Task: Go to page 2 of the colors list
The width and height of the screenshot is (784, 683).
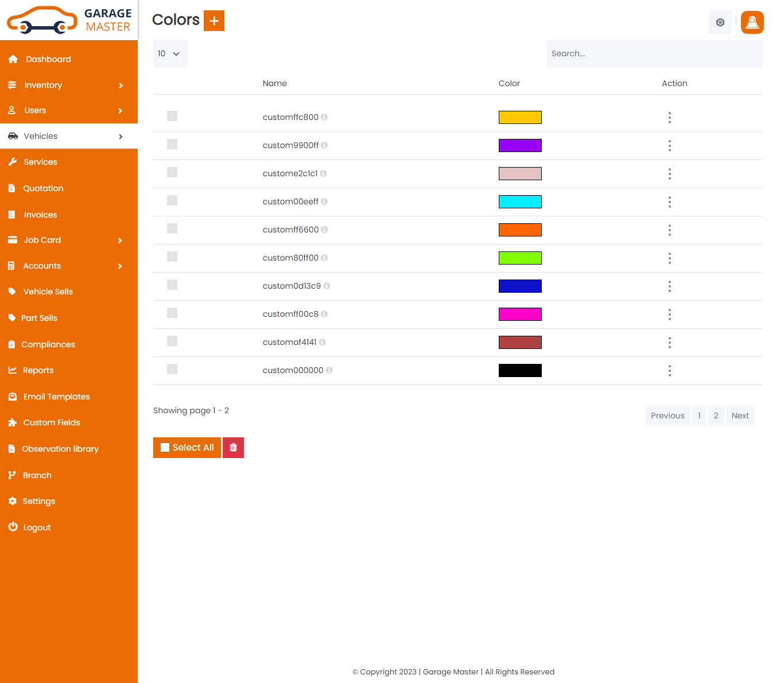Action: click(x=716, y=416)
